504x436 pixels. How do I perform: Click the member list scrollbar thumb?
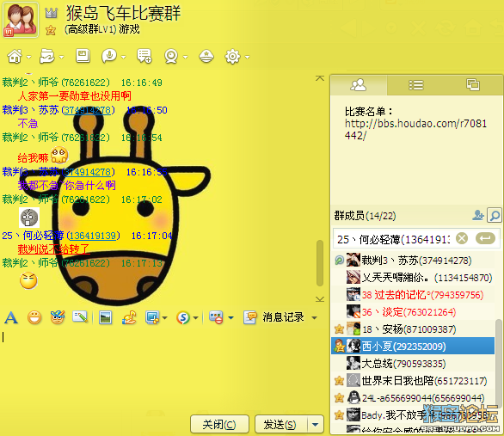[x=498, y=363]
